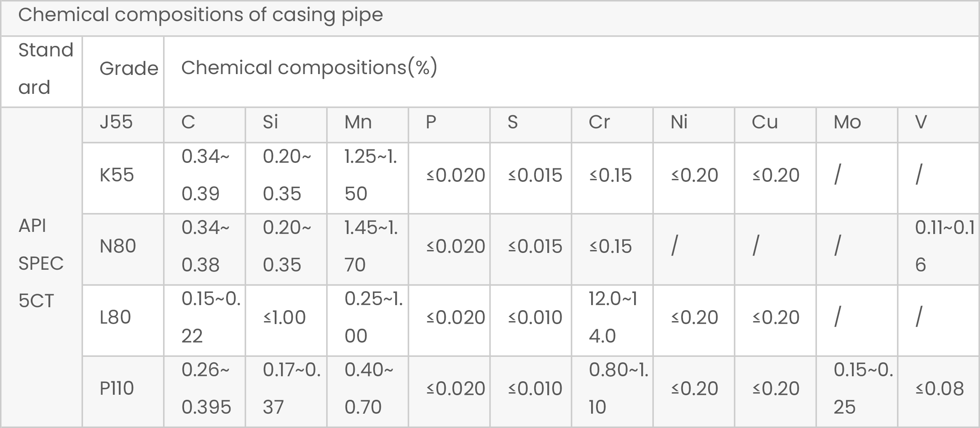Click the K55 carbon value 0.34~0.39
This screenshot has height=428, width=980.
tap(205, 175)
